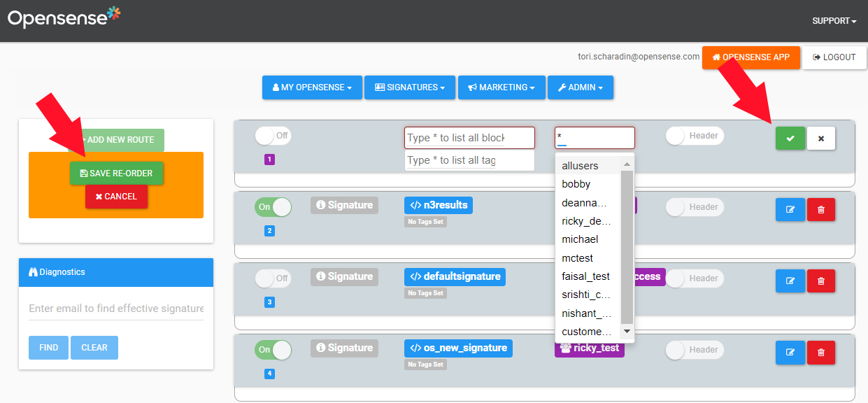Cancel the re-order
This screenshot has height=403, width=868.
coord(116,197)
